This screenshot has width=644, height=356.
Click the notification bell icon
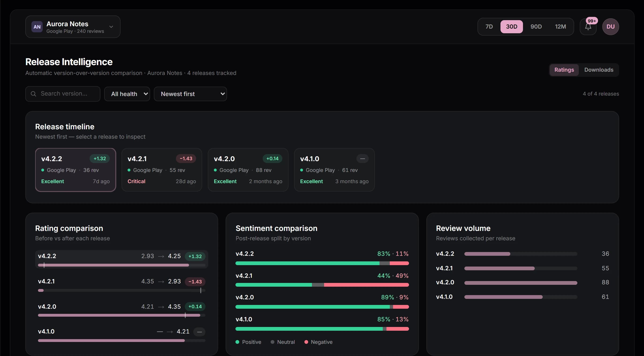pos(588,27)
